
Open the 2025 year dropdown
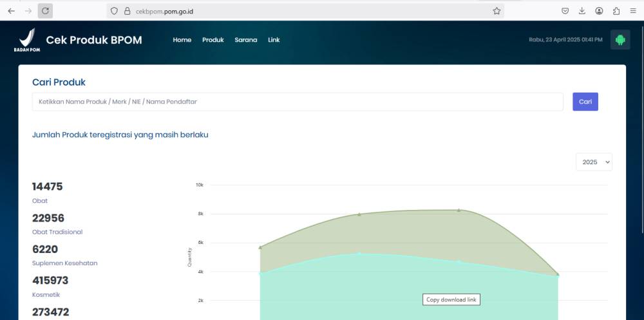(594, 162)
